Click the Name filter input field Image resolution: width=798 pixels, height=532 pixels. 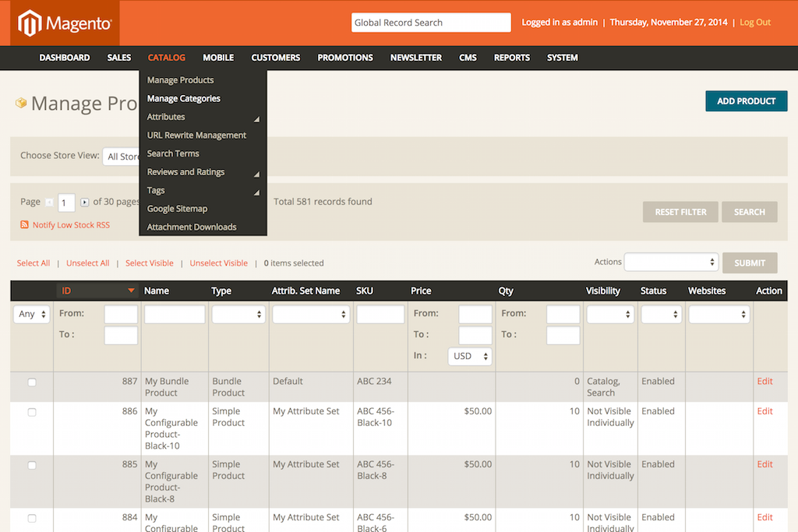point(175,315)
